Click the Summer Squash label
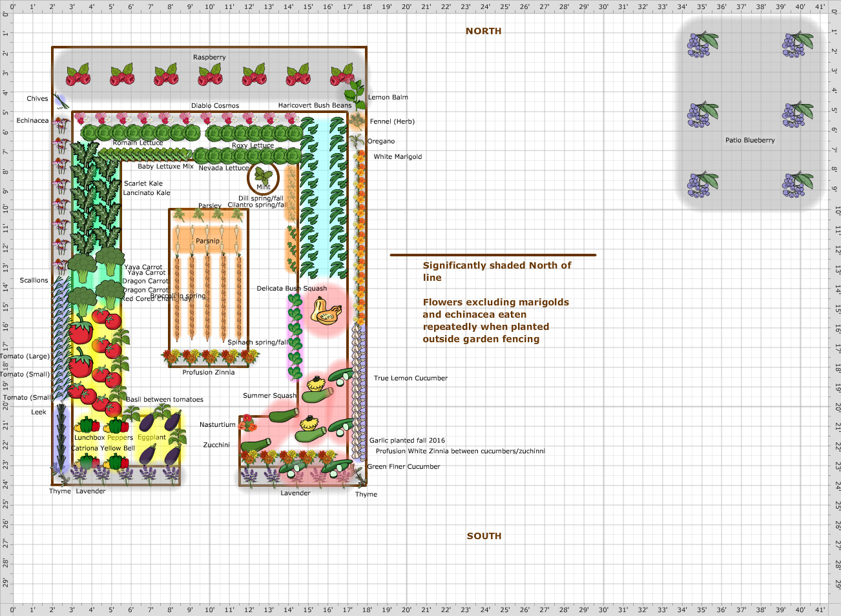 tap(269, 396)
